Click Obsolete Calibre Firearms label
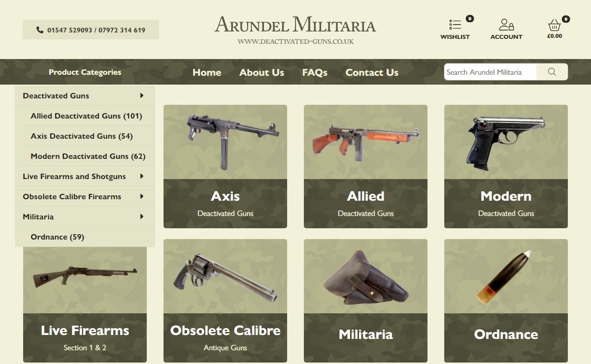 point(72,197)
